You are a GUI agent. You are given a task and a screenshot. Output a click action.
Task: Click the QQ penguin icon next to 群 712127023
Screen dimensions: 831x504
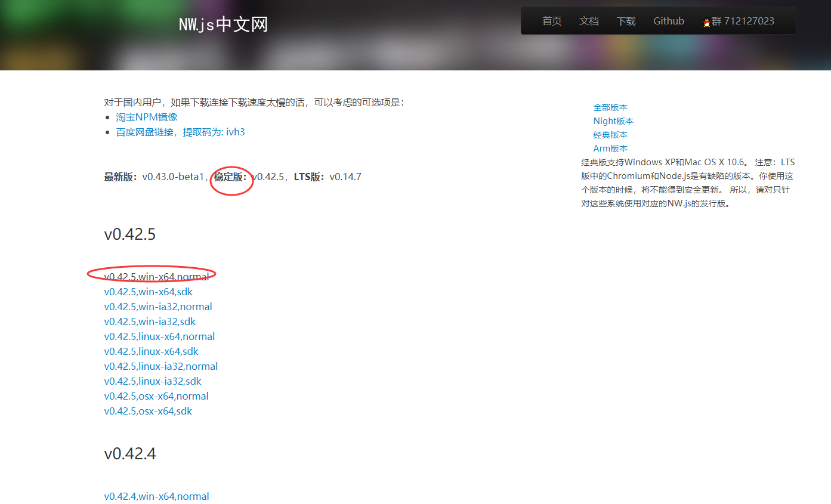[706, 21]
